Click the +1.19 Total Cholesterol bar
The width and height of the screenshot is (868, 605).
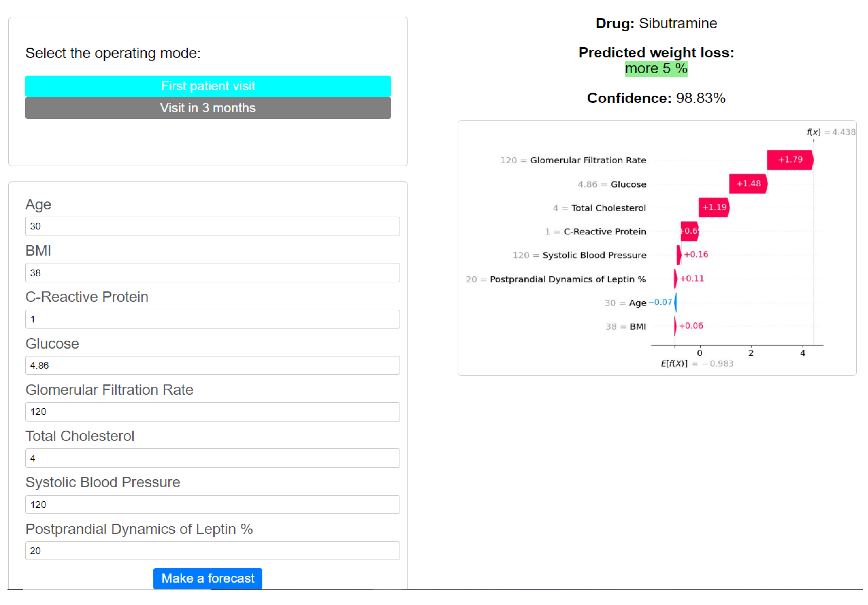pyautogui.click(x=713, y=207)
